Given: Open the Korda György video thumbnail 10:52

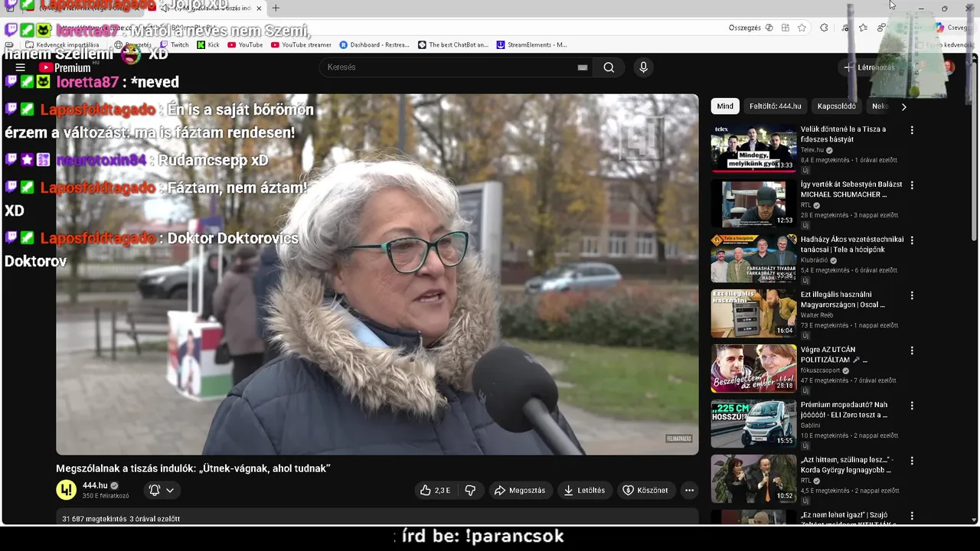Looking at the screenshot, I should [x=753, y=479].
